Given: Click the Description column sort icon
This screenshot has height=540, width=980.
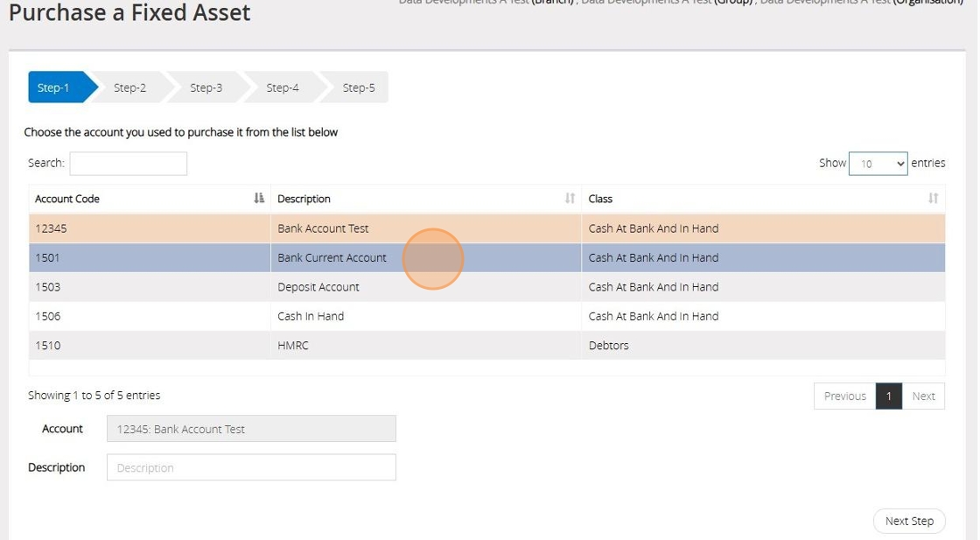Looking at the screenshot, I should (570, 199).
